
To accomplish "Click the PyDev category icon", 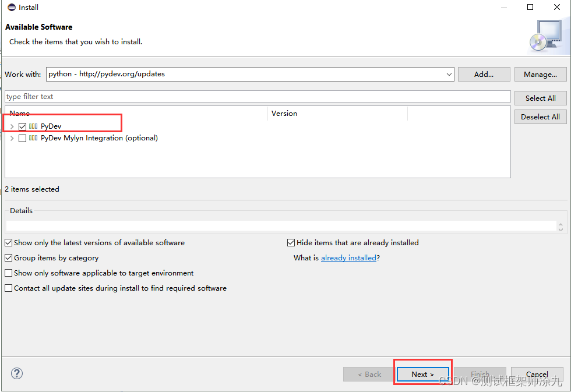I will [x=33, y=126].
